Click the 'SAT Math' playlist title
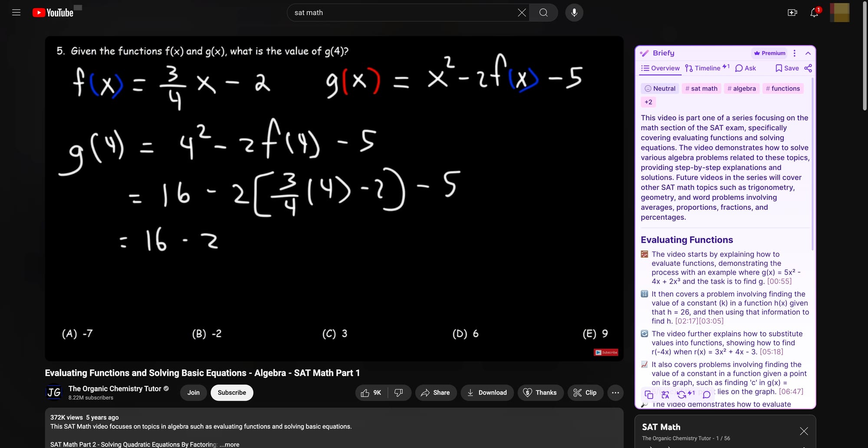Screen dimensions: 868x448 click(x=661, y=427)
